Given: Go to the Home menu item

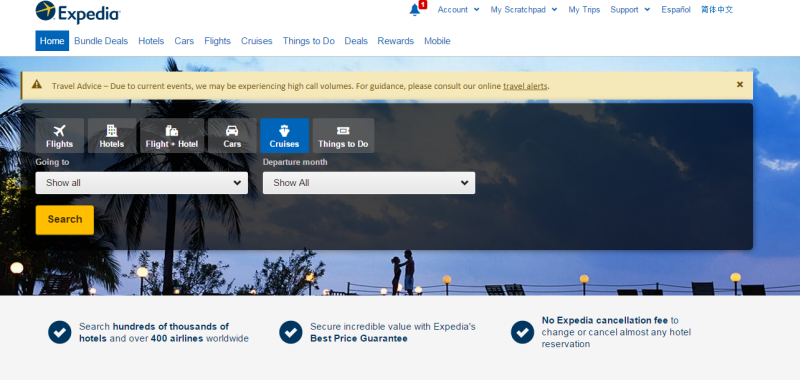Looking at the screenshot, I should click(x=52, y=41).
